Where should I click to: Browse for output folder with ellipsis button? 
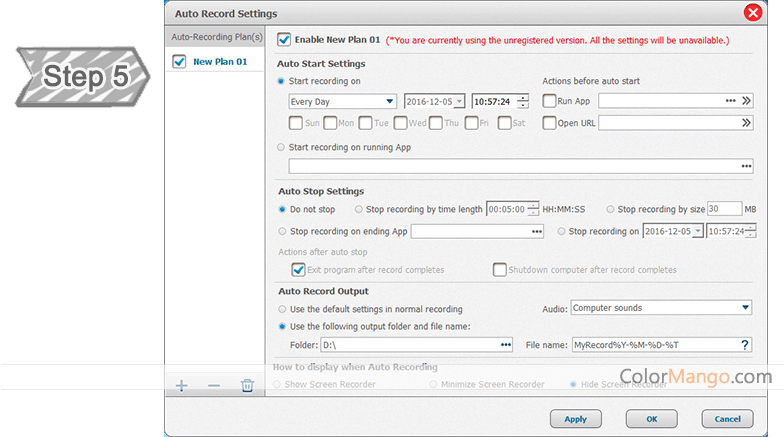pyautogui.click(x=506, y=345)
